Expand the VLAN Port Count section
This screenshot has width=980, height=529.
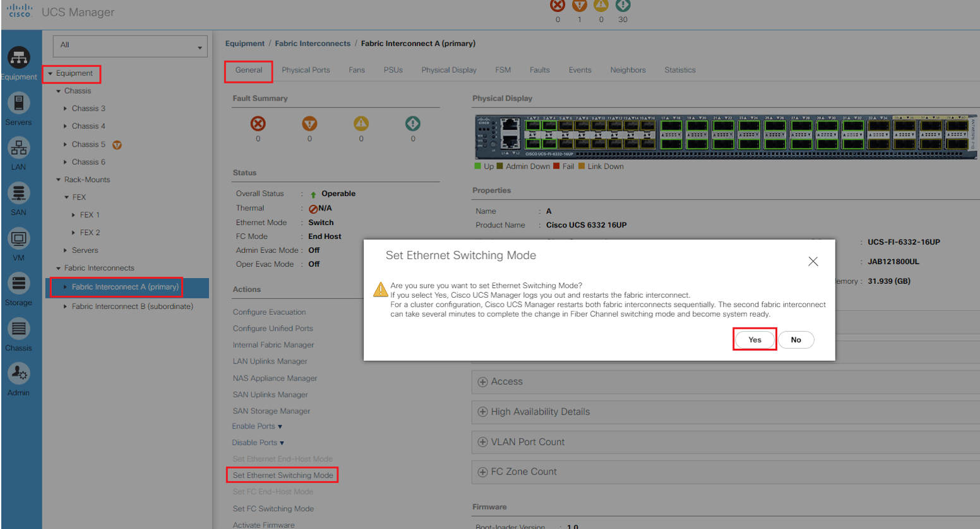483,442
